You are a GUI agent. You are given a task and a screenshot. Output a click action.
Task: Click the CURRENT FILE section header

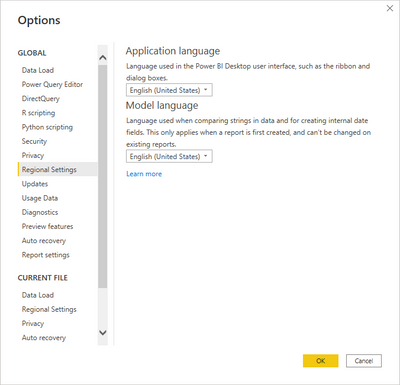tap(43, 278)
